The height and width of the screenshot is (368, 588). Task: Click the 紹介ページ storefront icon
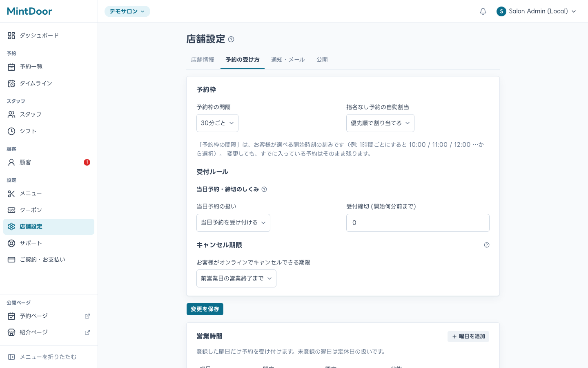click(11, 332)
